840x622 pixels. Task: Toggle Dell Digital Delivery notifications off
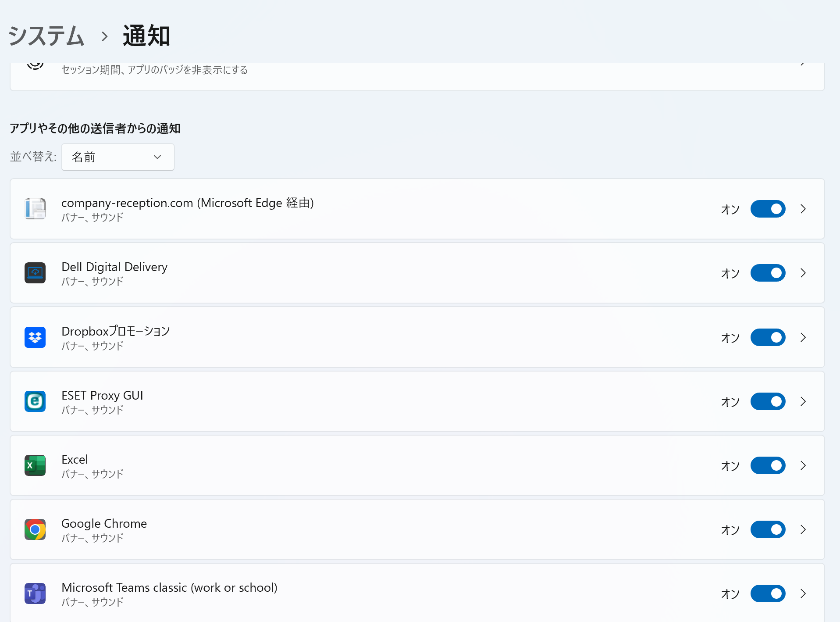(x=768, y=273)
